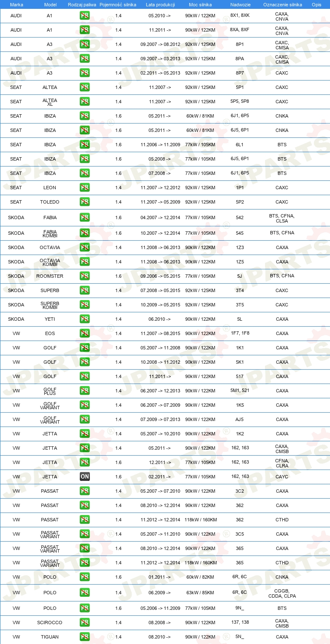Click the Oznaczenie silnika column header

pyautogui.click(x=282, y=5)
